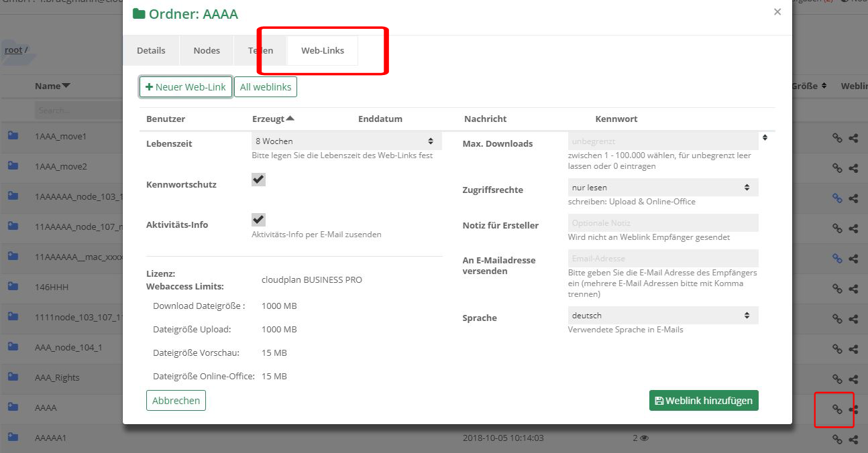The width and height of the screenshot is (868, 453).
Task: Follow the root breadcrumb link
Action: tap(12, 50)
